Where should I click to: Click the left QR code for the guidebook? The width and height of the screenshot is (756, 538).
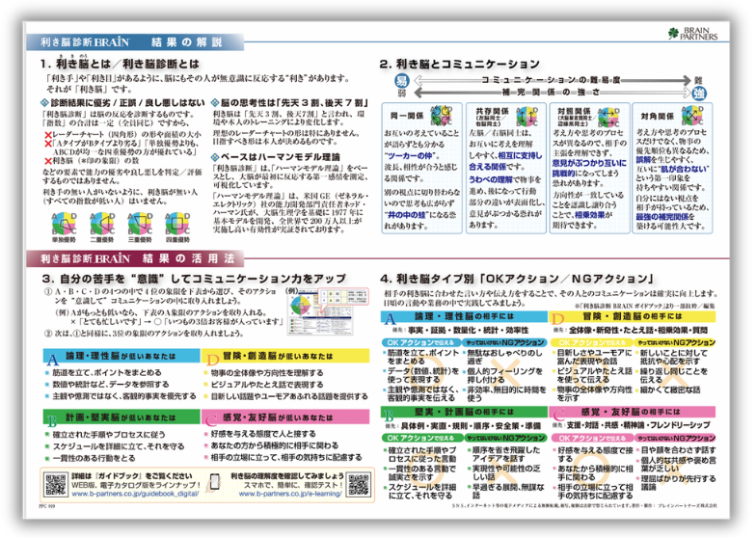[x=56, y=484]
